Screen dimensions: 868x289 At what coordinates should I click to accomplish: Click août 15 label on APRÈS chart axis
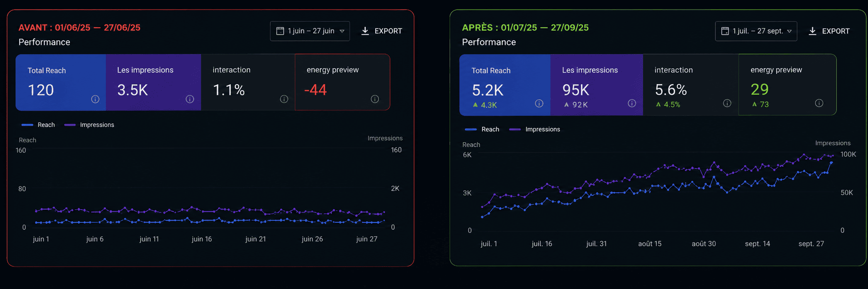pos(650,243)
